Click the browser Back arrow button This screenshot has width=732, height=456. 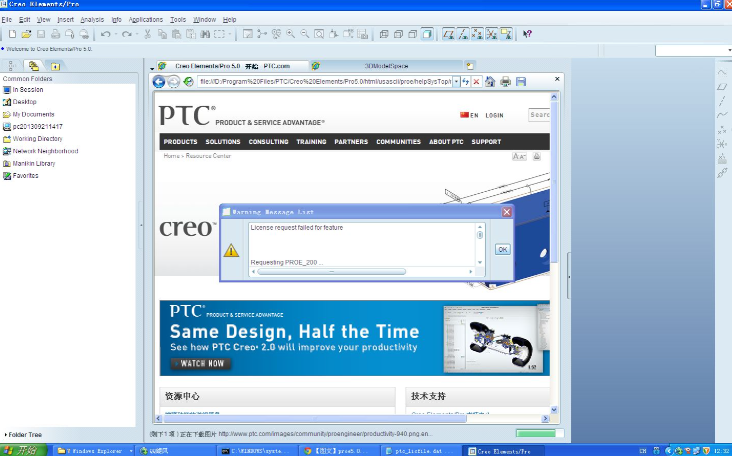[159, 82]
